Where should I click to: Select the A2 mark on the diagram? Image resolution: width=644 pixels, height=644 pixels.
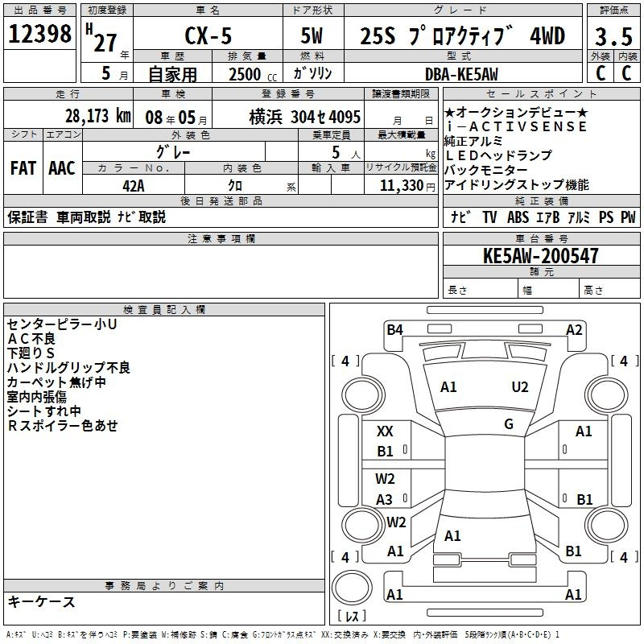pos(574,330)
